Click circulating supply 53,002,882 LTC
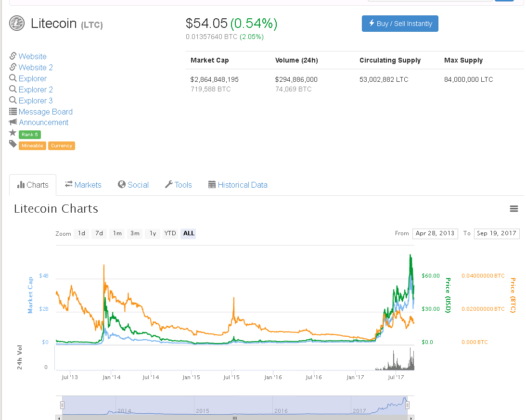 384,79
